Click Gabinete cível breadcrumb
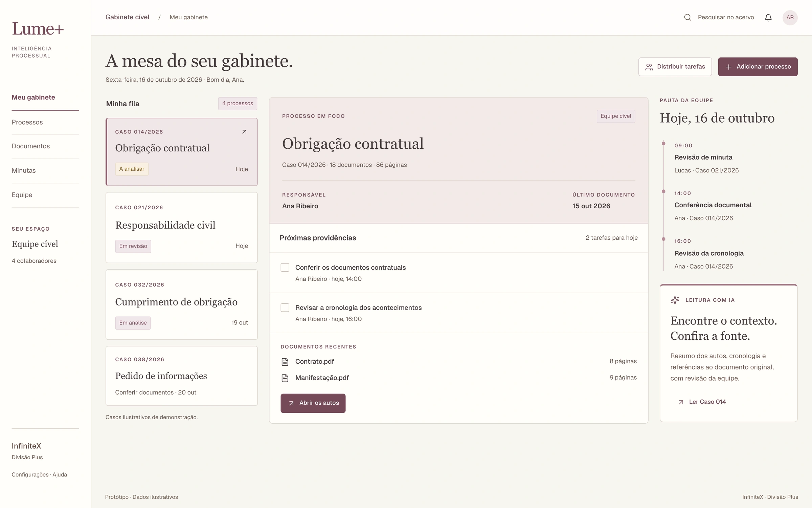Viewport: 812px width, 508px height. point(127,17)
